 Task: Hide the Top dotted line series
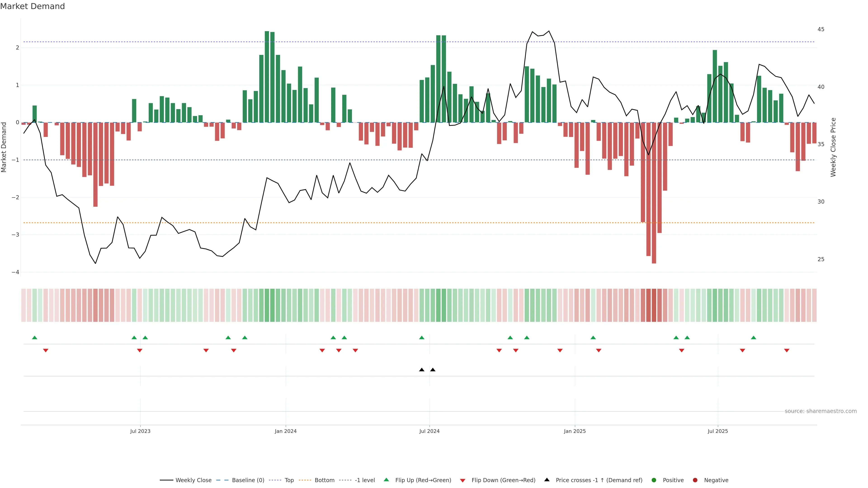pyautogui.click(x=289, y=480)
